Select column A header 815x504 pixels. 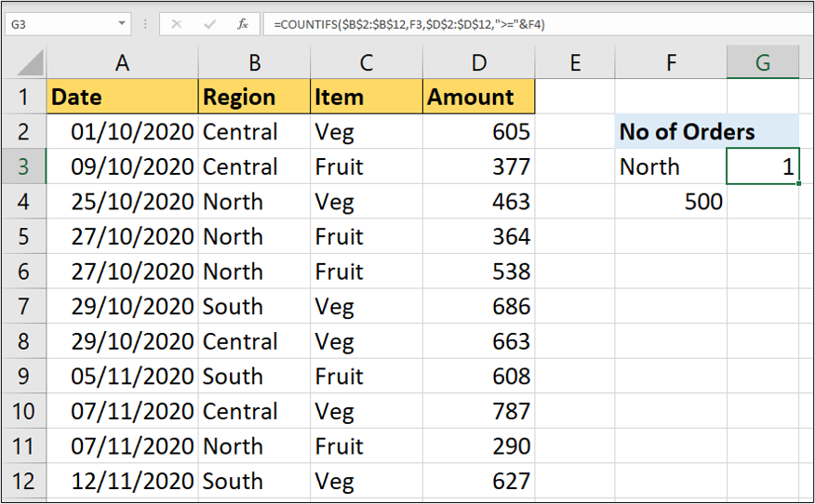click(122, 62)
